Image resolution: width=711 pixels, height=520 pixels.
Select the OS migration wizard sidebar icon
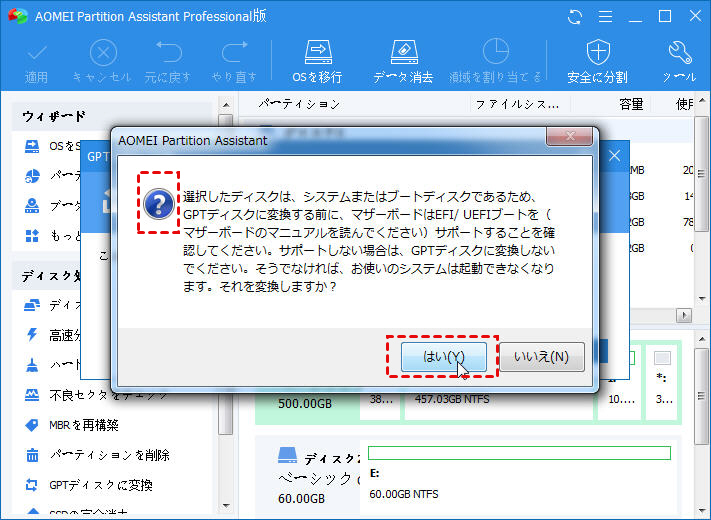(x=32, y=146)
